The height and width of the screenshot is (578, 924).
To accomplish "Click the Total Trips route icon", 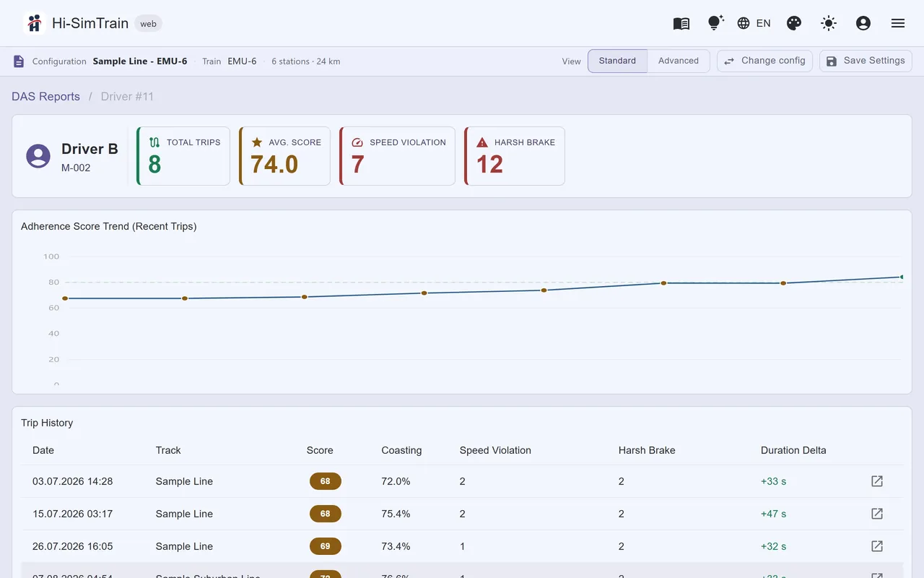I will pos(154,142).
